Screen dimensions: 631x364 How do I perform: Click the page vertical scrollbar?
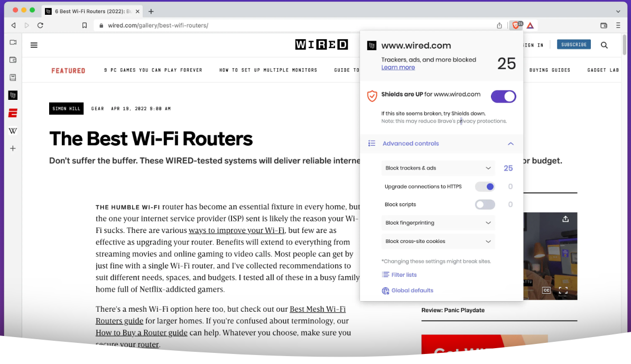tap(625, 45)
